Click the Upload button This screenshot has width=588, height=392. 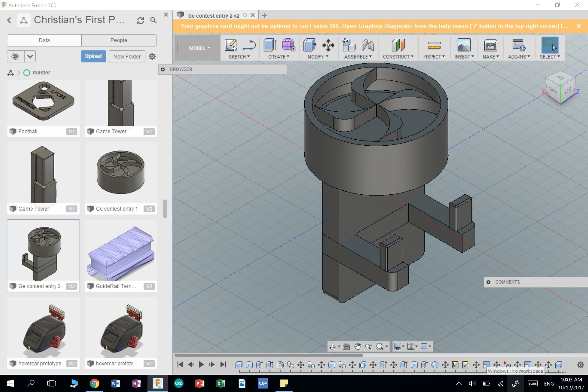coord(93,56)
